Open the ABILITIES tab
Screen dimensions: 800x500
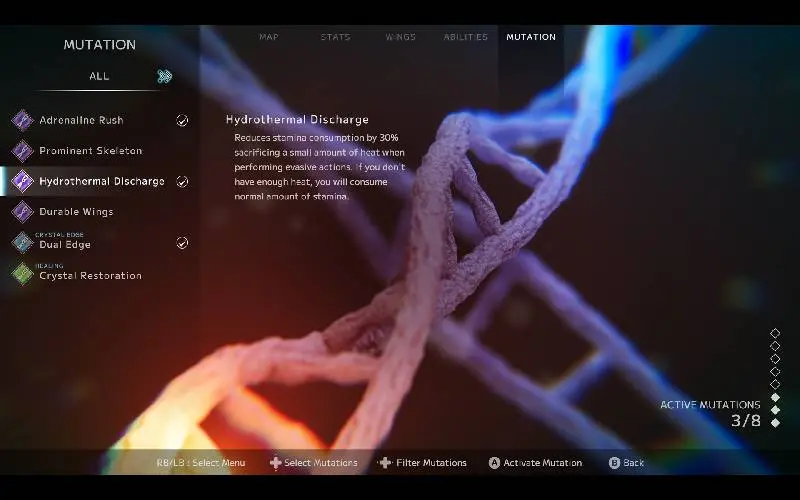pyautogui.click(x=465, y=37)
